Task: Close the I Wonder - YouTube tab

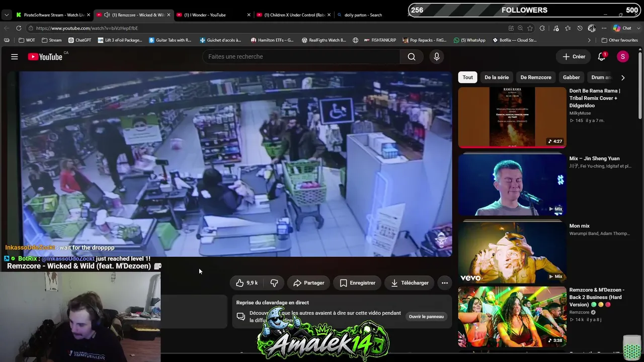Action: (x=249, y=15)
